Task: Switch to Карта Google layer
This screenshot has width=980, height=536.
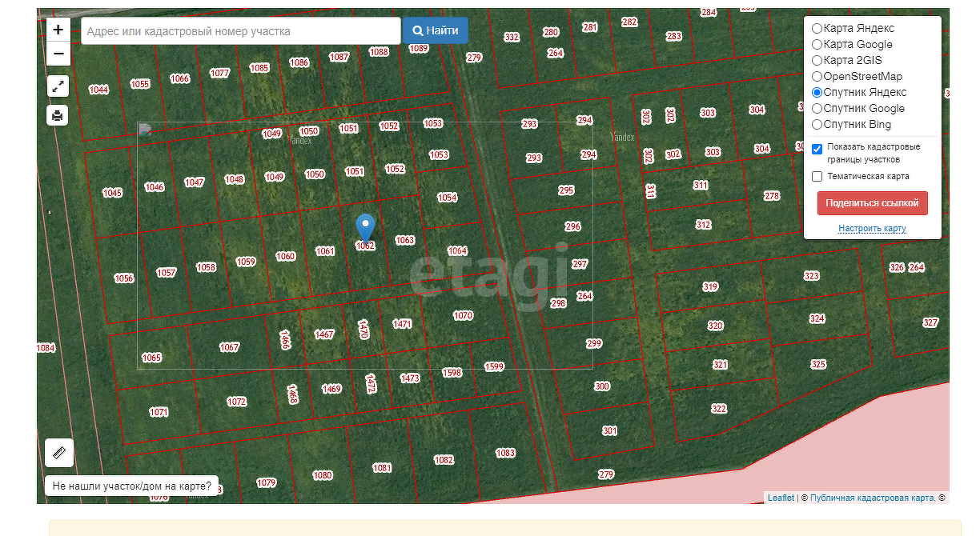Action: click(x=817, y=44)
